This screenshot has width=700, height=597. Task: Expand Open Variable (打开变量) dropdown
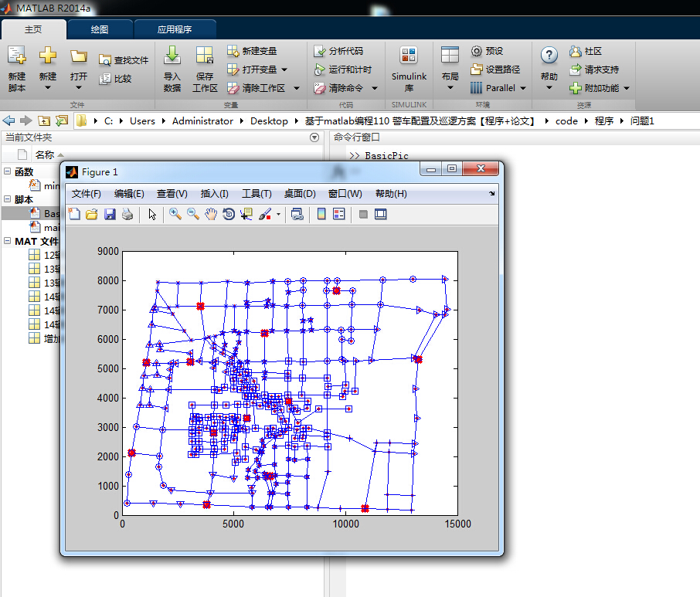pos(284,70)
